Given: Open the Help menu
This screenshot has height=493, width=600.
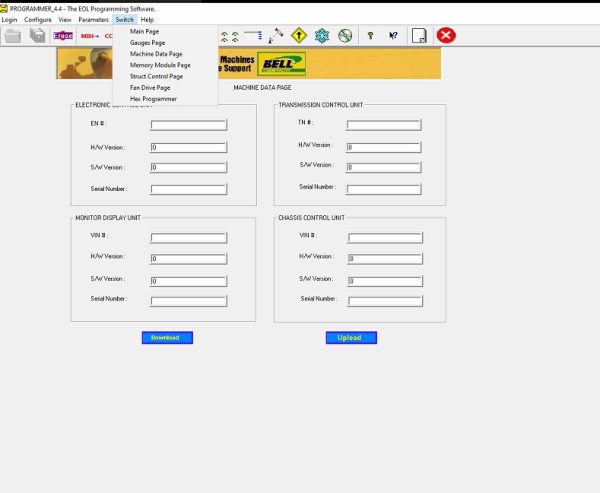Looking at the screenshot, I should [x=147, y=20].
